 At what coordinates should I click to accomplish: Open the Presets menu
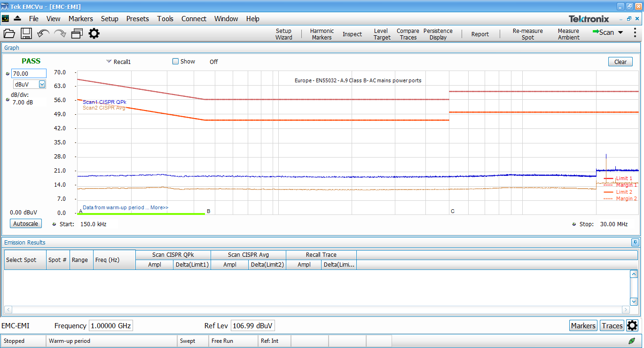(137, 19)
